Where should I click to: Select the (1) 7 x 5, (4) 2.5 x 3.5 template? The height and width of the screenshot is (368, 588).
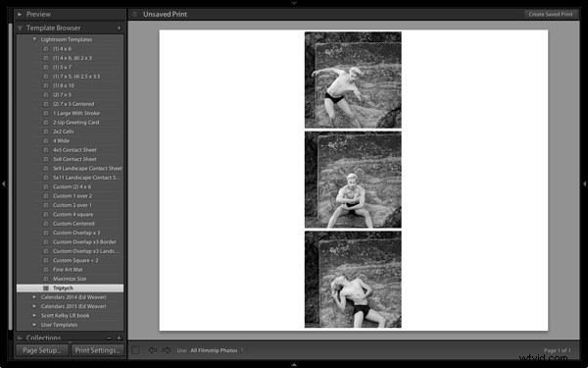coord(70,77)
